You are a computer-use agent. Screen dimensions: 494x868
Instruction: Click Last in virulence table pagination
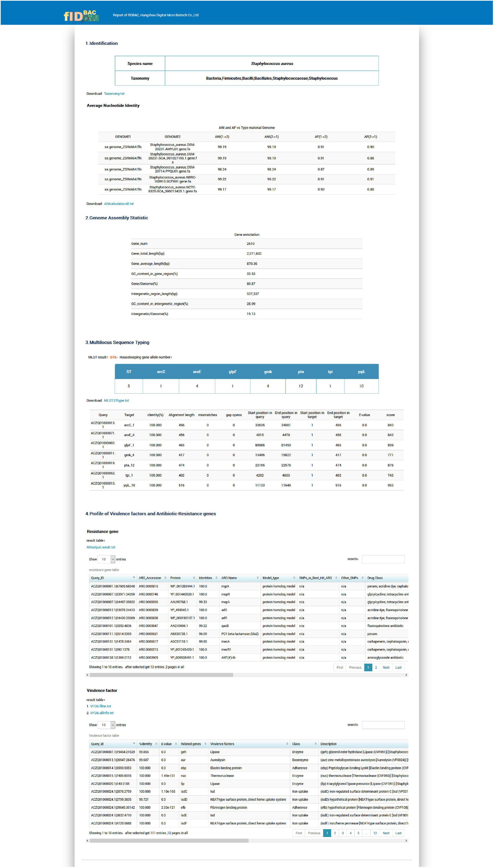pos(398,833)
